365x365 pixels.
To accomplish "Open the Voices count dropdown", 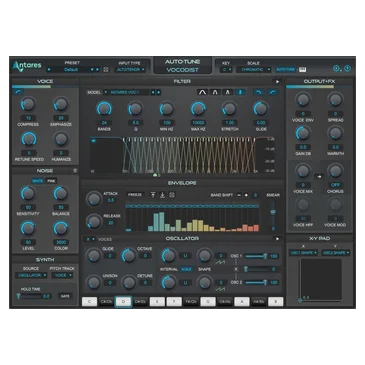I will click(90, 239).
